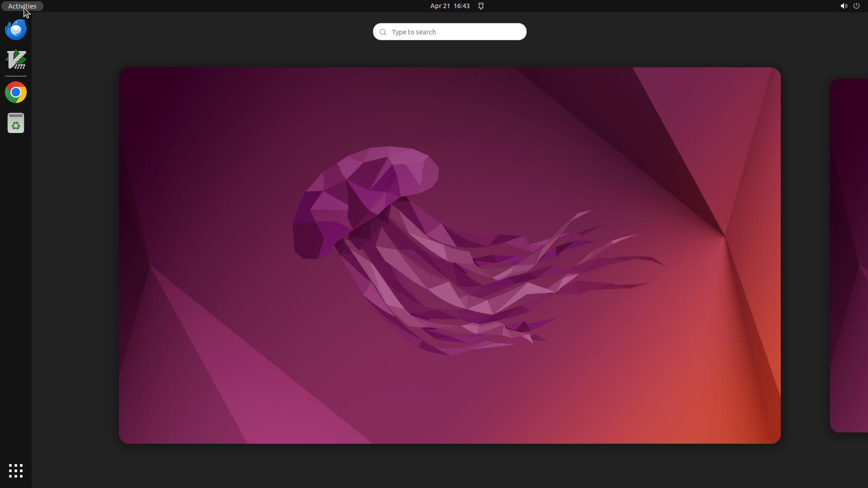The height and width of the screenshot is (488, 868).
Task: Launch Google Chrome from the dock
Action: click(16, 93)
